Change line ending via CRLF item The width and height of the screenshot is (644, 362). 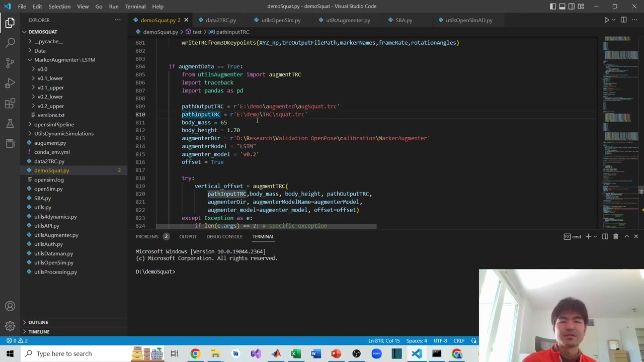pyautogui.click(x=459, y=341)
